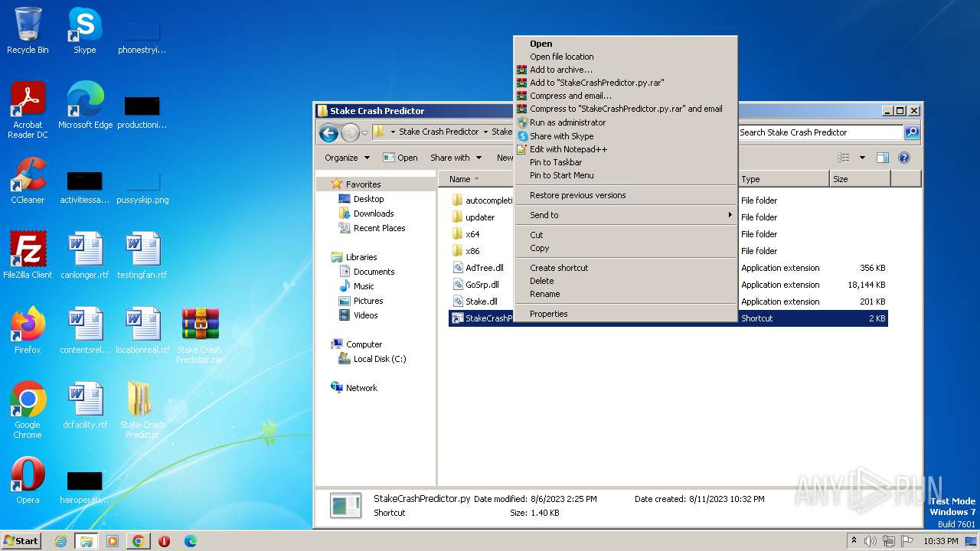Select Open file location entry
The width and height of the screenshot is (980, 551).
[x=625, y=57]
